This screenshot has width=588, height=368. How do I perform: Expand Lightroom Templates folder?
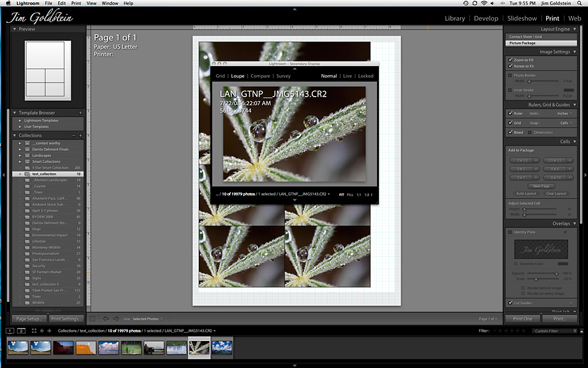click(20, 121)
